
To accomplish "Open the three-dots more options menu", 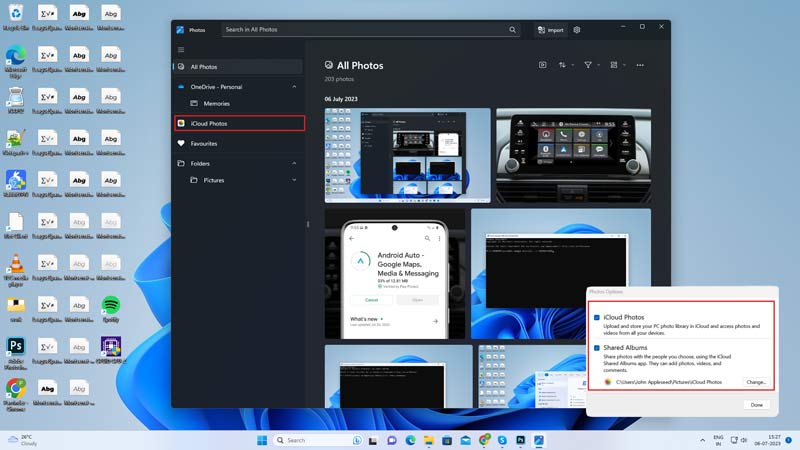I will click(640, 65).
